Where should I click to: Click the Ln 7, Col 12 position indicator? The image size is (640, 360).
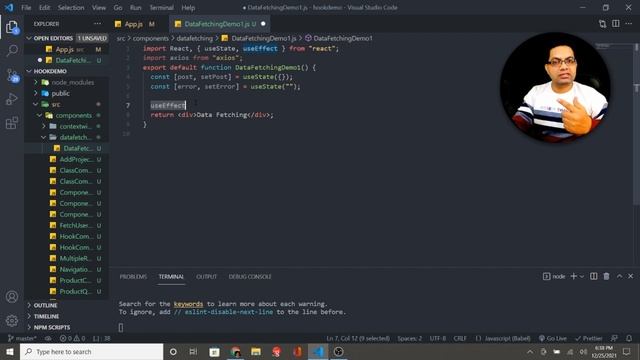pyautogui.click(x=358, y=338)
